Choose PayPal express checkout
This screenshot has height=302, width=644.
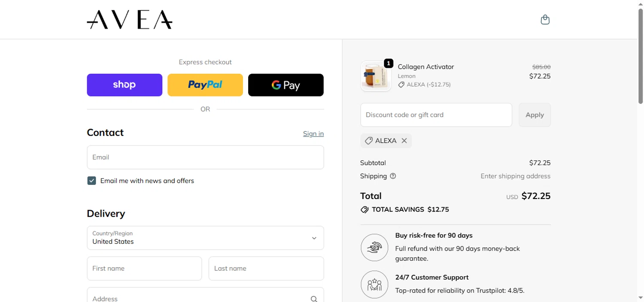point(205,85)
